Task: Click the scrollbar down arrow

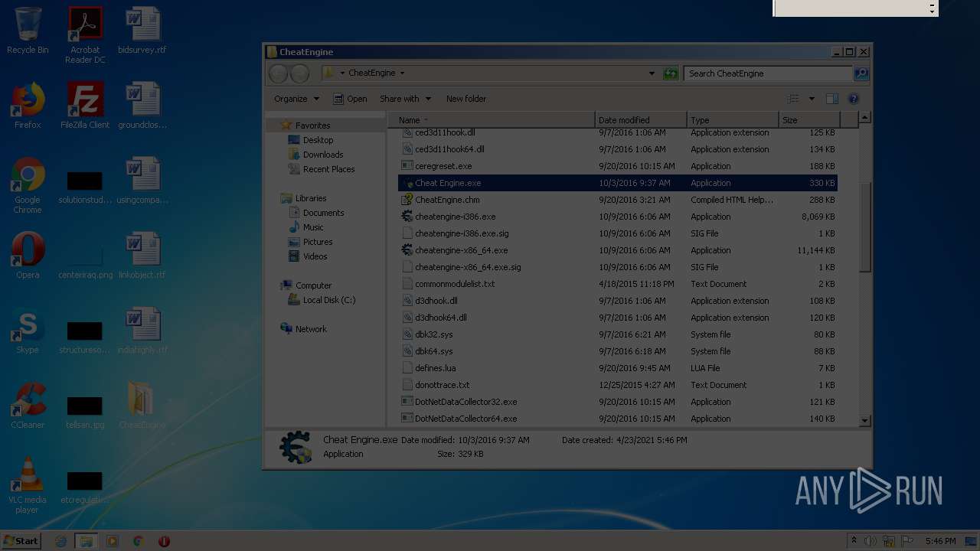Action: point(864,420)
